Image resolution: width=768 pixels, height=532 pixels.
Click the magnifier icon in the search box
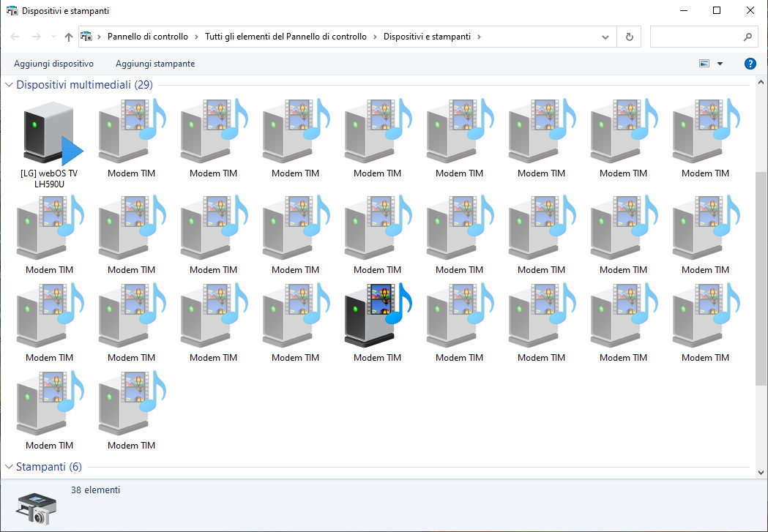coord(748,37)
